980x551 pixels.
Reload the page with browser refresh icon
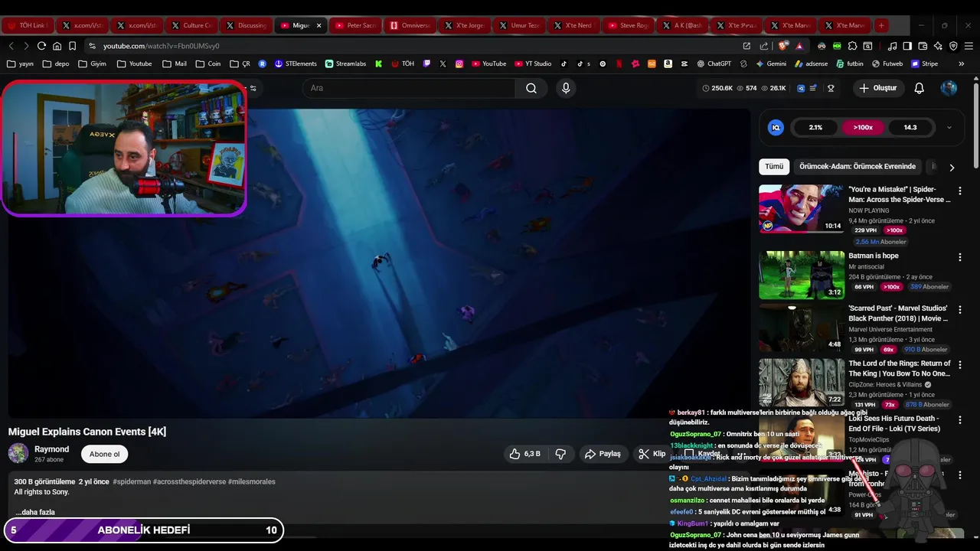41,46
